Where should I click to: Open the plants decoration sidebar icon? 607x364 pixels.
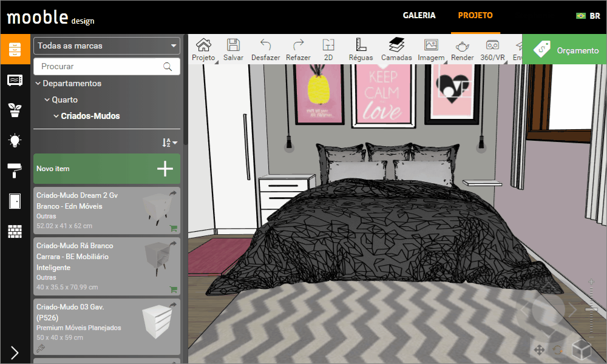(15, 110)
